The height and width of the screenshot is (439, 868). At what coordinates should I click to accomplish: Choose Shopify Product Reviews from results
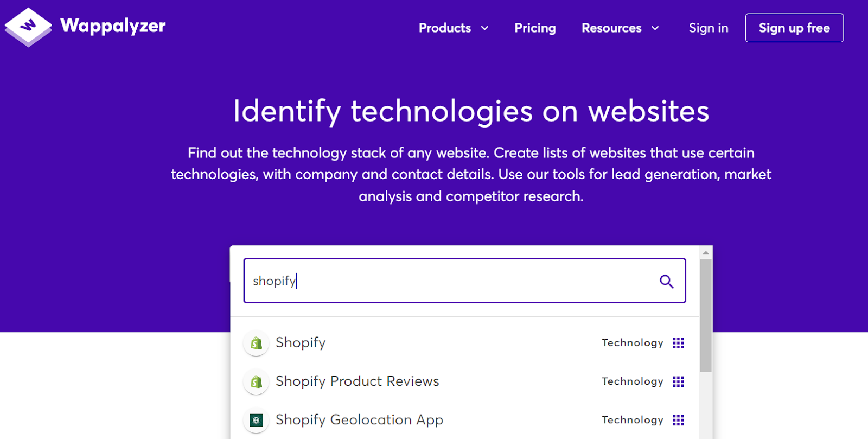[x=357, y=381]
